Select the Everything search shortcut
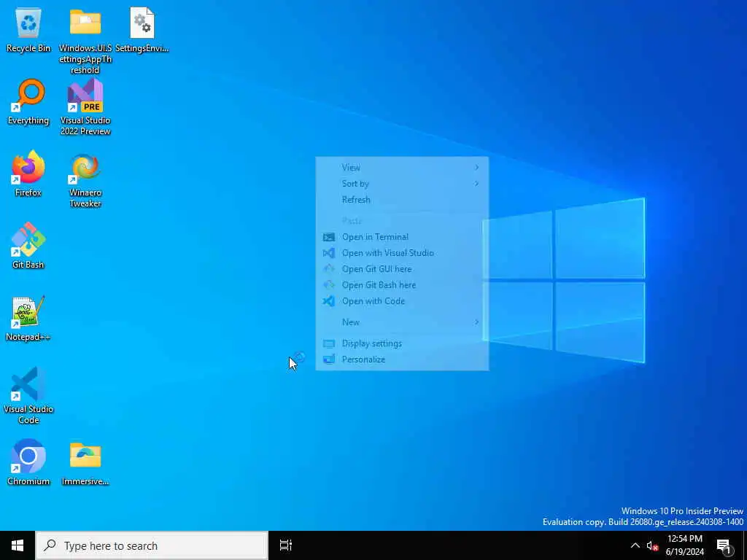 coord(28,102)
